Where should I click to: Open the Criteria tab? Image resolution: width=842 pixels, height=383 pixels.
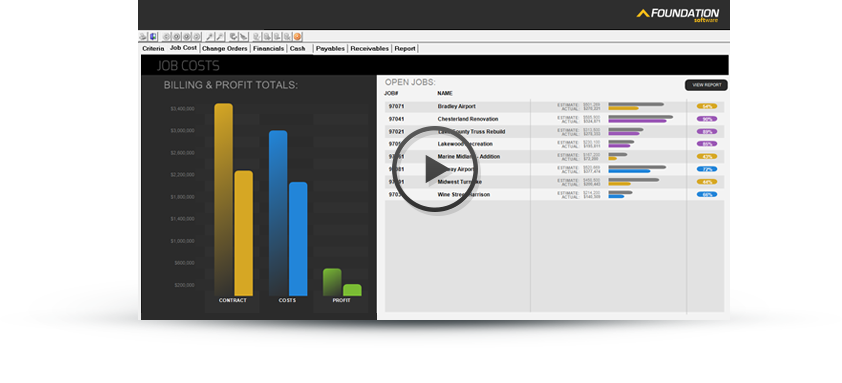pos(153,48)
